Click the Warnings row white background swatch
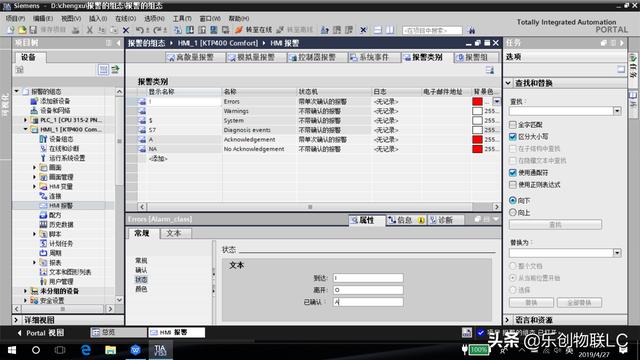The image size is (640, 360). [478, 111]
